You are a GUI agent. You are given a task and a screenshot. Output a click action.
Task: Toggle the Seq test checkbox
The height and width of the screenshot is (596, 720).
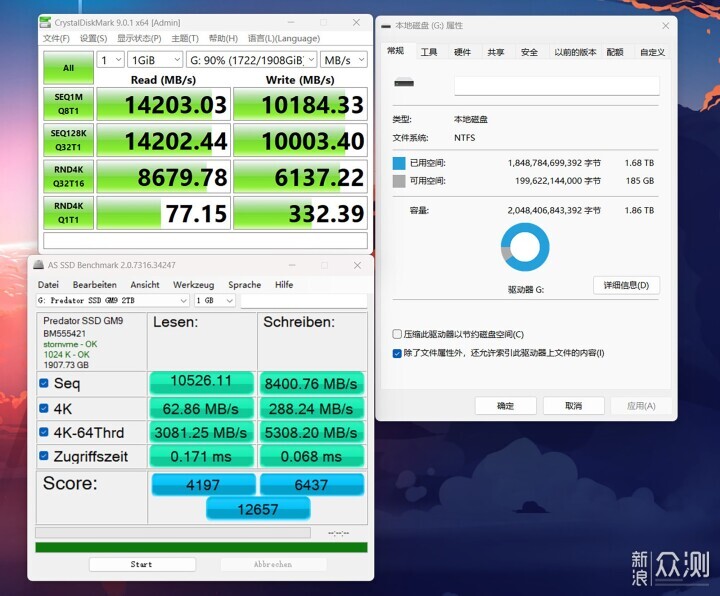(44, 383)
